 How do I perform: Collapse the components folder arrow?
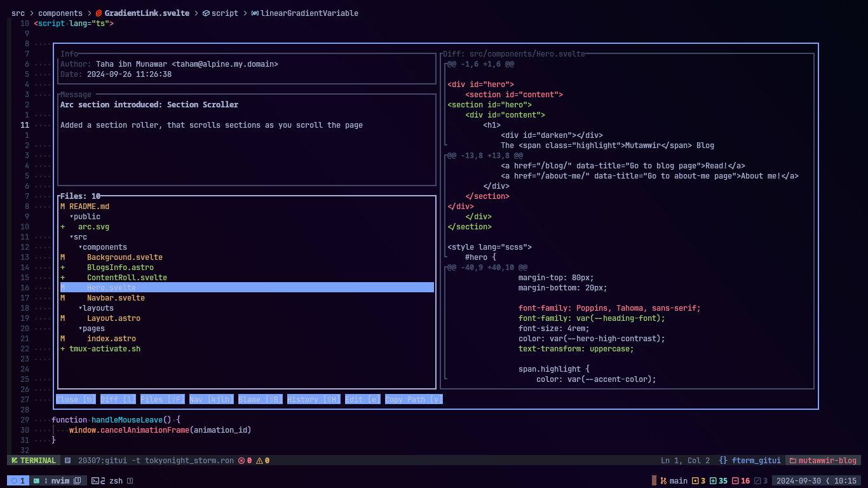81,247
